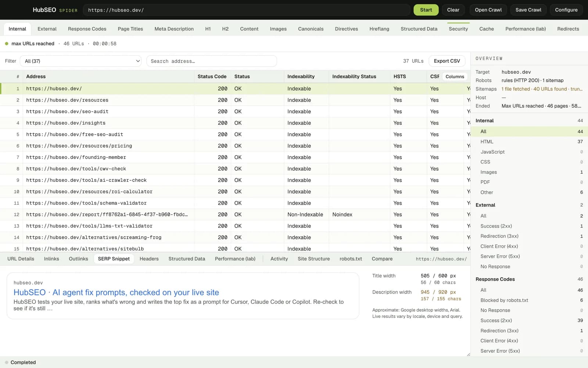
Task: Open the URL Details bottom tab
Action: pos(21,259)
